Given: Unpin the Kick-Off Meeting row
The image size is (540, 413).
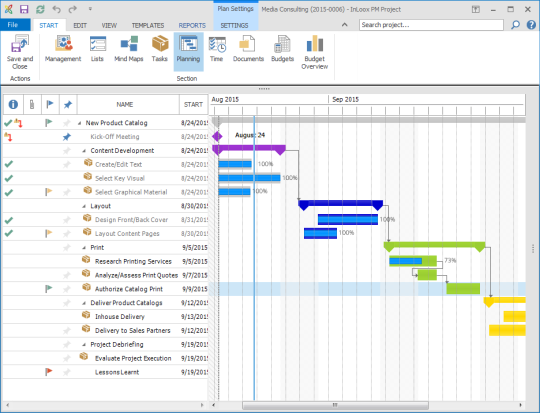Looking at the screenshot, I should pos(67,137).
